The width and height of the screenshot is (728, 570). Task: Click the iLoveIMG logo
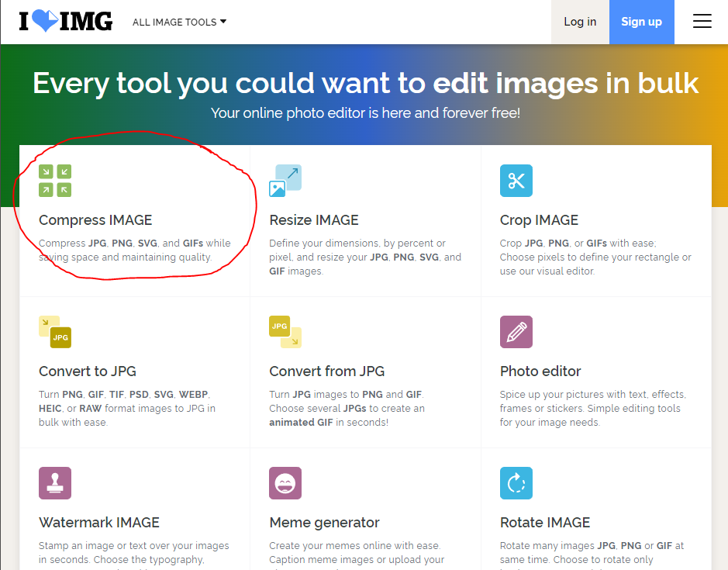65,22
